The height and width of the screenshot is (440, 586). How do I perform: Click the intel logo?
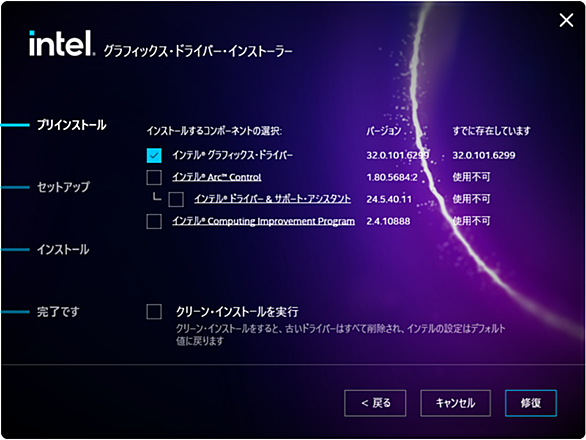click(61, 43)
